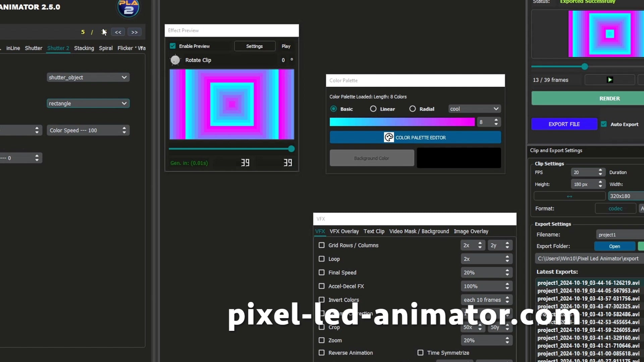Click Final Speed 20% stepper arrows
Image resolution: width=644 pixels, height=362 pixels.
tap(507, 273)
